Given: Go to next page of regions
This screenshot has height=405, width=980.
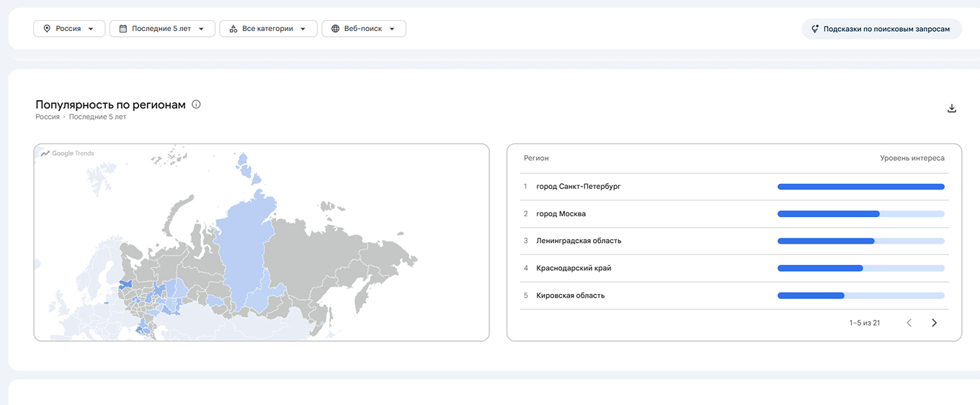Looking at the screenshot, I should point(935,323).
